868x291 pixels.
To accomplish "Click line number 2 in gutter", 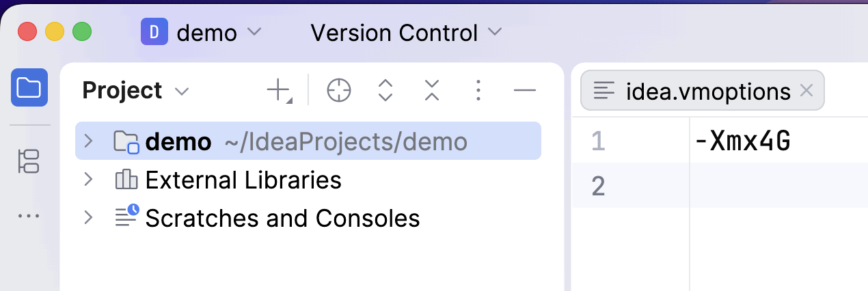I will pos(598,185).
